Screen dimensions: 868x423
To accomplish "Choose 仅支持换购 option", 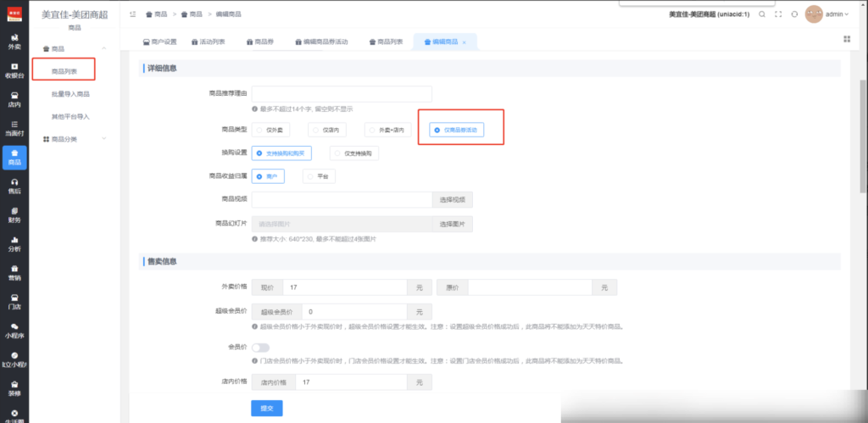I will [354, 153].
